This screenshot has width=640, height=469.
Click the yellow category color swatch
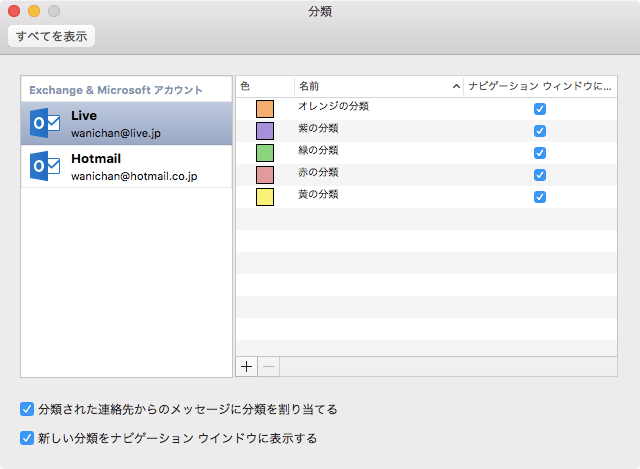265,197
